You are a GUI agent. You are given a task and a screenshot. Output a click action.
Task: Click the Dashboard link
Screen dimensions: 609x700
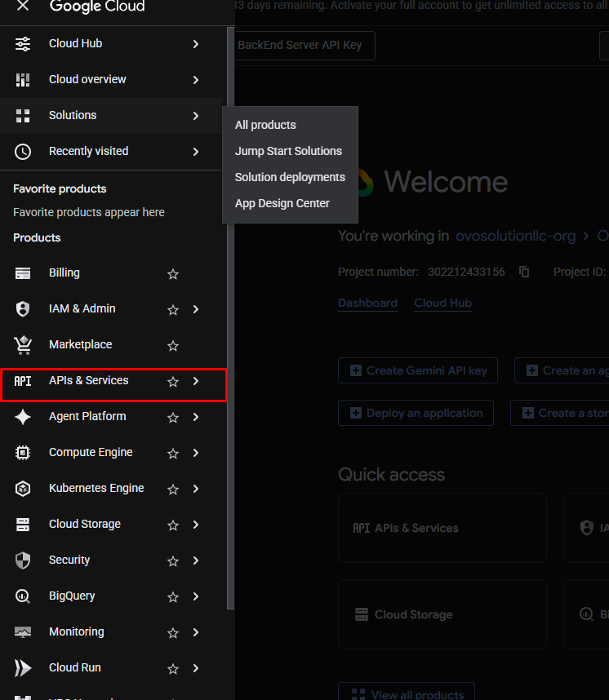pyautogui.click(x=367, y=303)
